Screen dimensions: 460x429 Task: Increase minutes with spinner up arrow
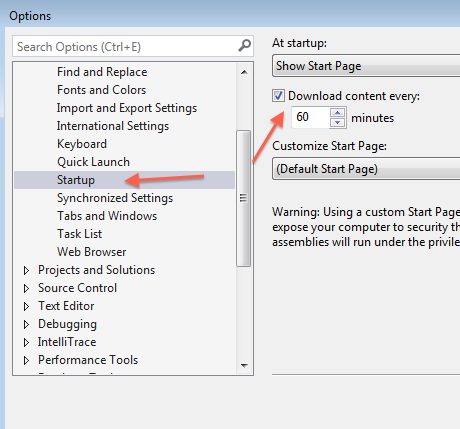[x=337, y=112]
